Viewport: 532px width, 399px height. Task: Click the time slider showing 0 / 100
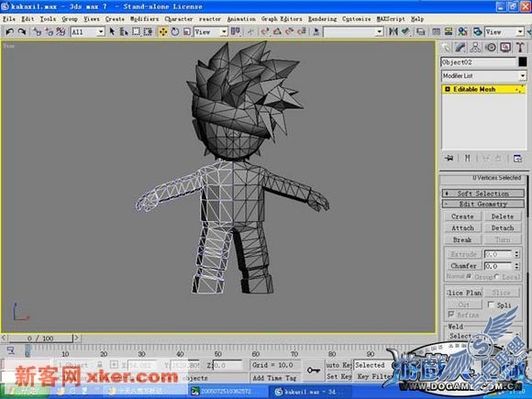click(x=40, y=338)
